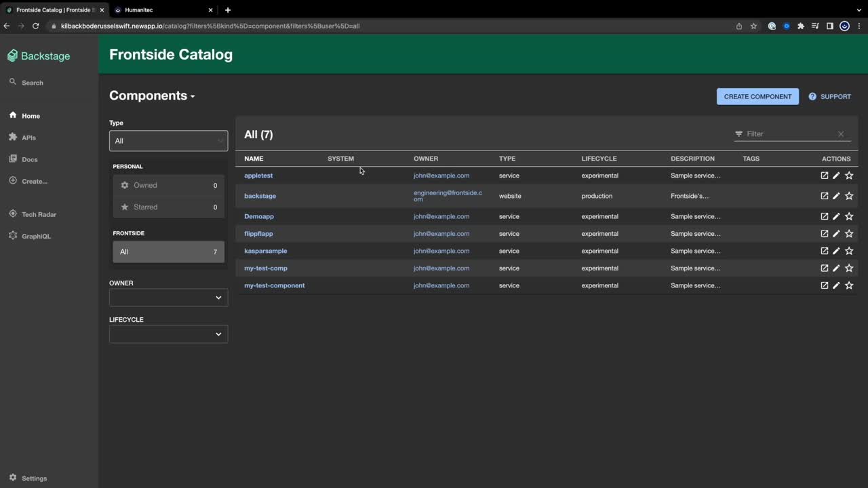The height and width of the screenshot is (488, 868).
Task: Click the Create Component button
Action: [x=757, y=96]
